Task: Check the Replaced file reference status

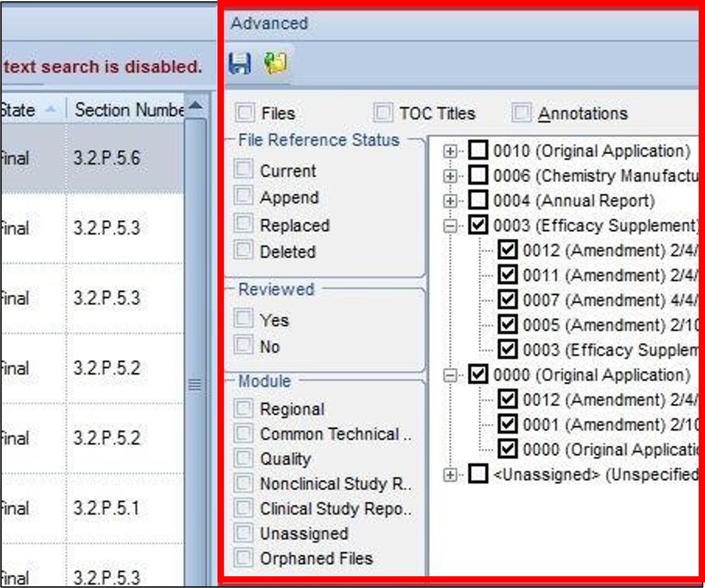Action: (244, 223)
